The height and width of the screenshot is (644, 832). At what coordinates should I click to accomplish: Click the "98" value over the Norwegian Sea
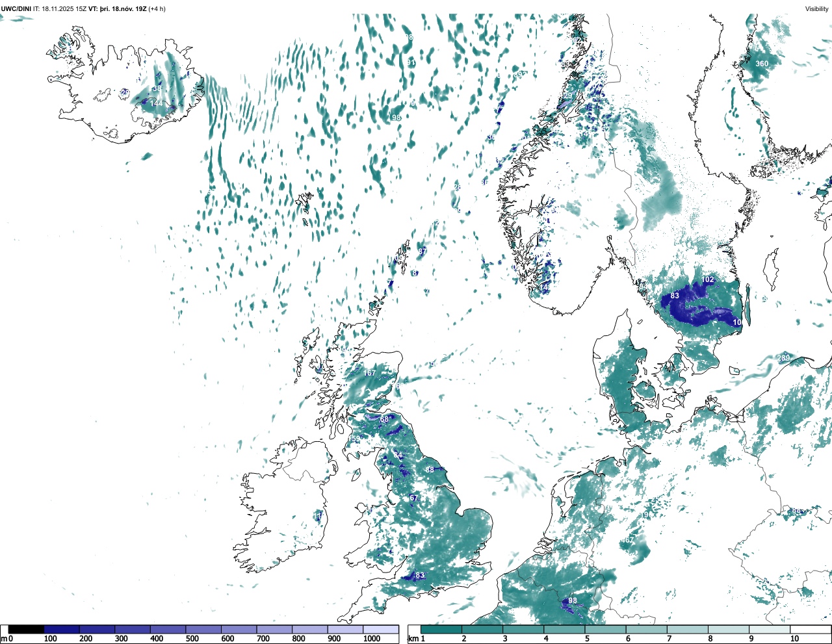coord(396,118)
